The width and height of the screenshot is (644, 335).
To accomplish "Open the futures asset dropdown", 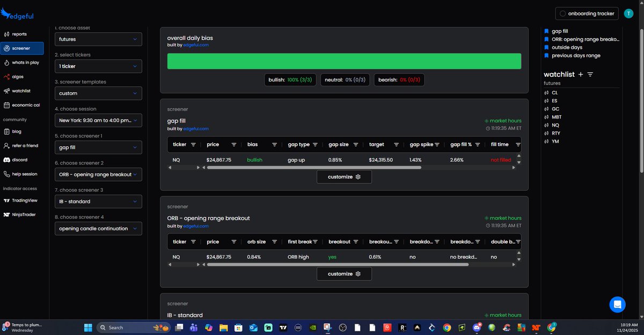I will point(98,39).
